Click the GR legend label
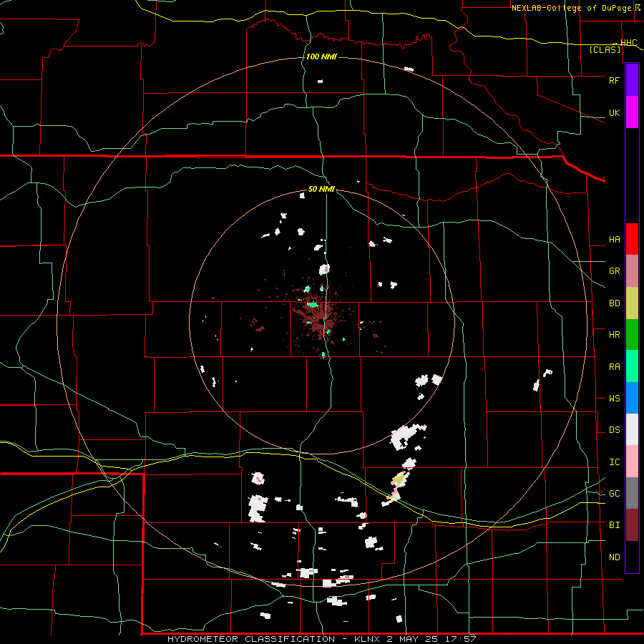Screen dimensions: 644x644 614,271
